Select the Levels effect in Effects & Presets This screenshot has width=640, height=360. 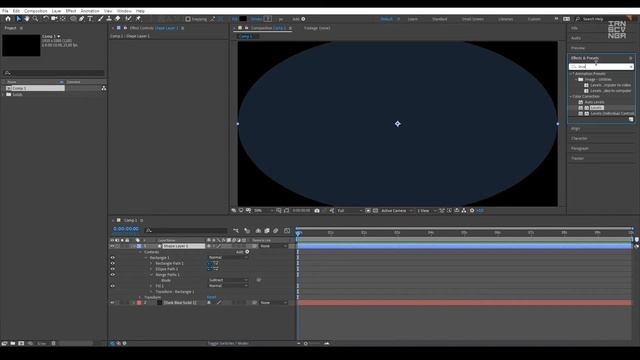[x=596, y=108]
